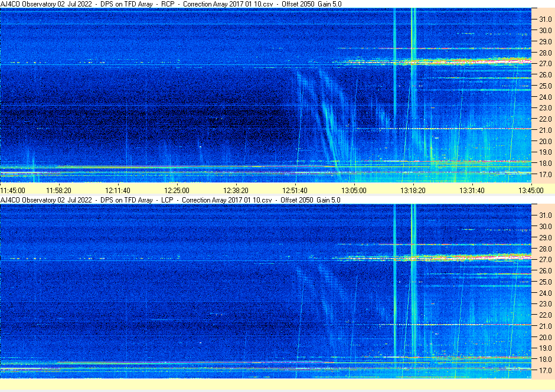Click the 23.0 frequency label on RCP chart
This screenshot has width=555, height=392.
tap(546, 108)
